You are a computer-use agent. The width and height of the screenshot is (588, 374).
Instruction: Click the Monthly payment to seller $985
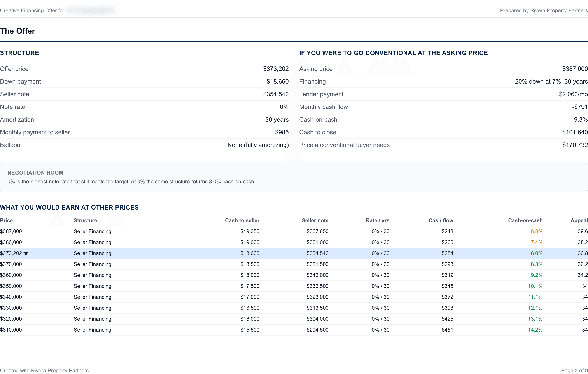pos(282,132)
